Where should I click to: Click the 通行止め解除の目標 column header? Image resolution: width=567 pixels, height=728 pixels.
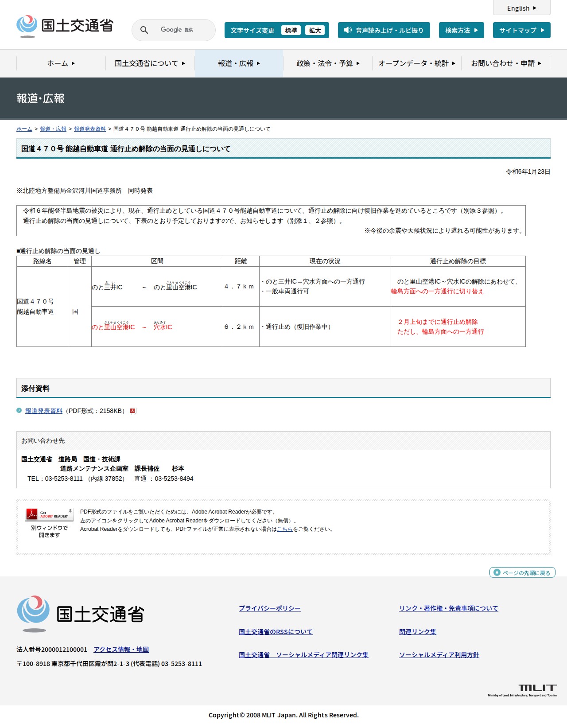pos(458,261)
